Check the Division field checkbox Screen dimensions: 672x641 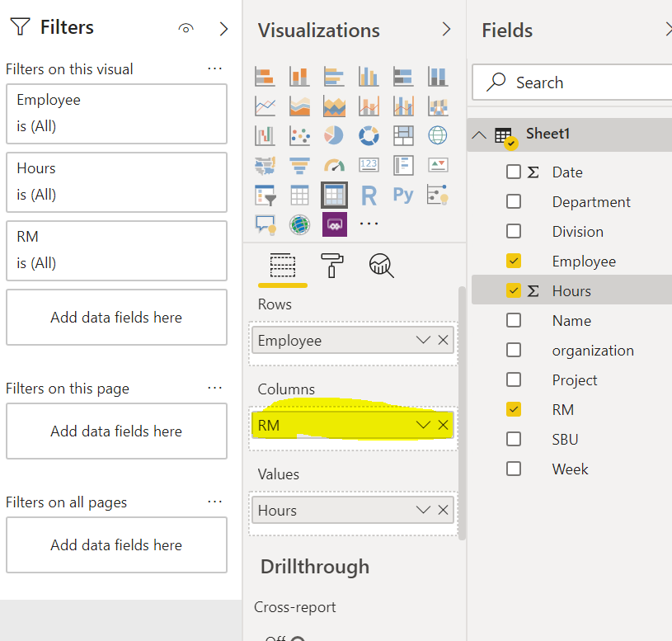click(514, 231)
